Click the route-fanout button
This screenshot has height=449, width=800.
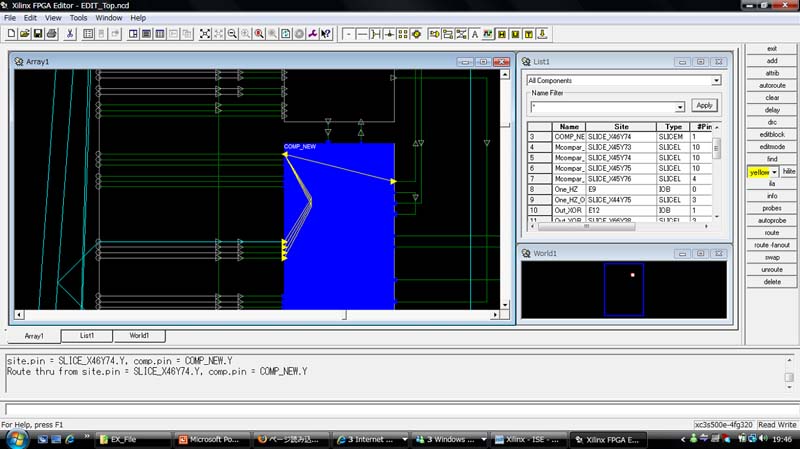pyautogui.click(x=771, y=245)
